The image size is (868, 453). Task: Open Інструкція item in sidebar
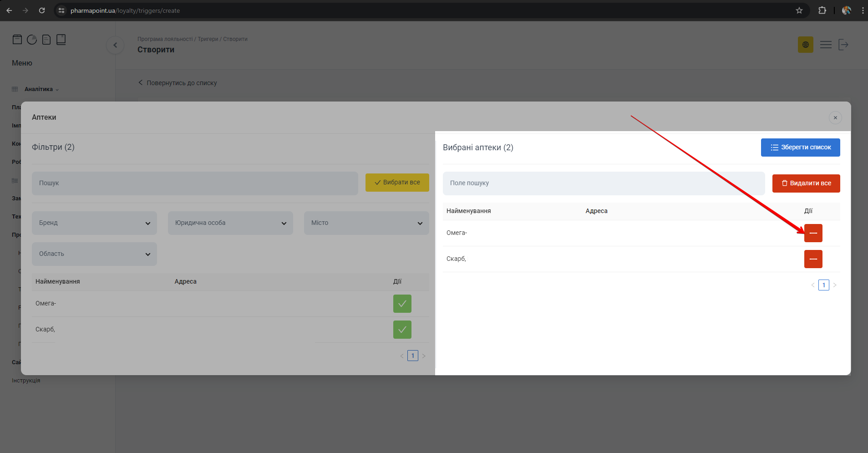[x=26, y=381]
